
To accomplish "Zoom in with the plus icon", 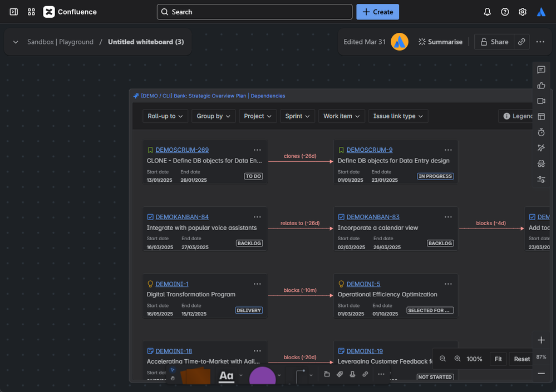I will (x=541, y=340).
